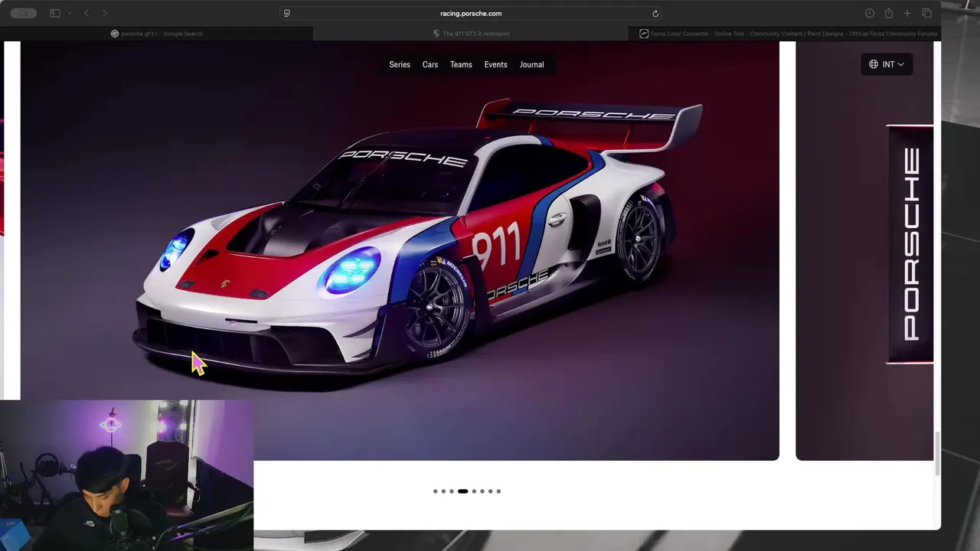The height and width of the screenshot is (551, 980).
Task: Click the next slide with vertical PORSCHE banner
Action: 864,251
